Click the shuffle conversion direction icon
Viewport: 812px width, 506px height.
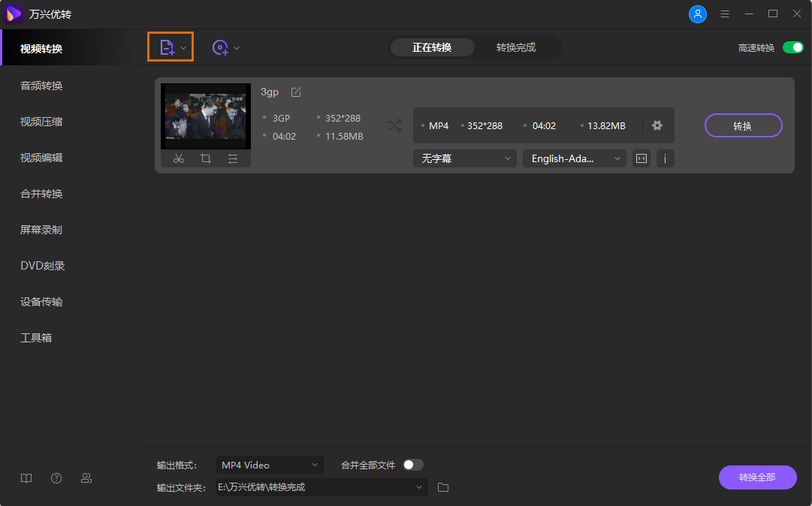point(394,125)
